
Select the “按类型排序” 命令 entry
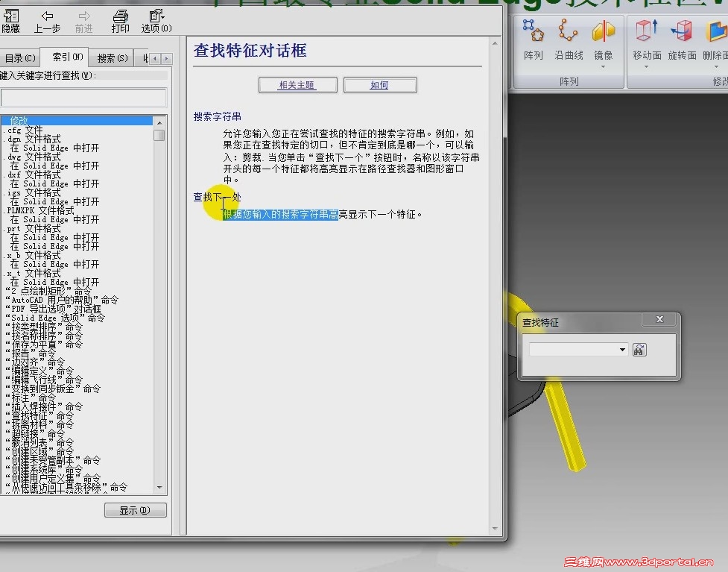(x=44, y=327)
